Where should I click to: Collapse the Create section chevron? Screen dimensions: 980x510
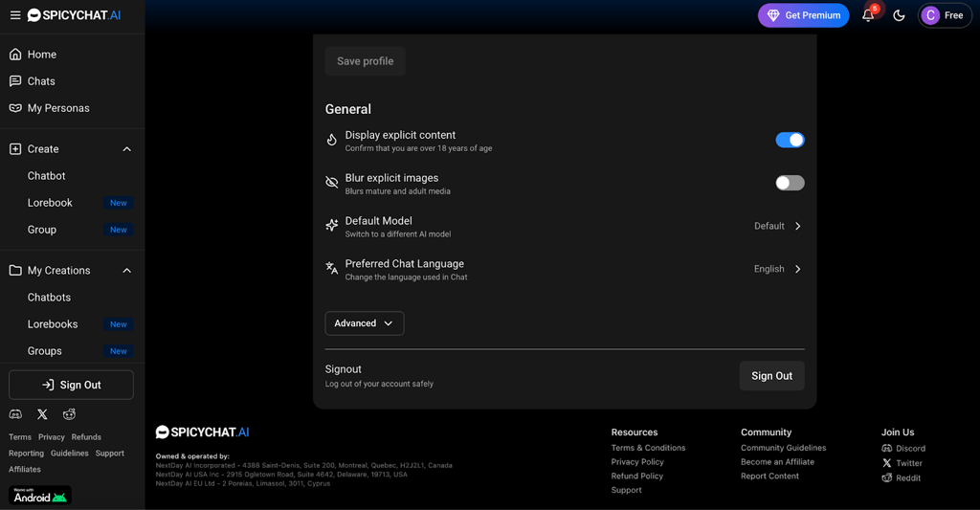[x=127, y=148]
